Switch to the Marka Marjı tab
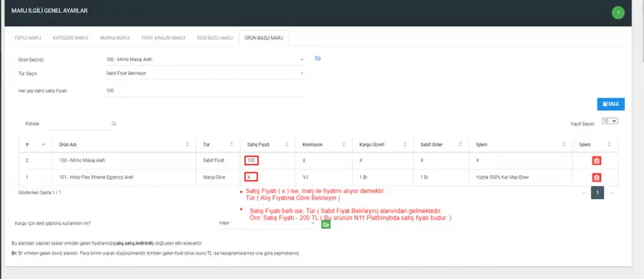The image size is (644, 279). point(115,38)
